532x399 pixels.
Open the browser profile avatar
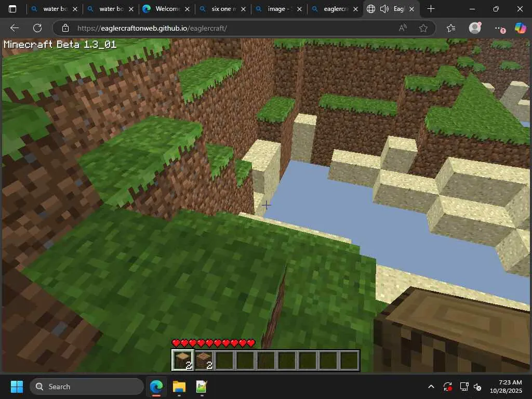point(475,28)
